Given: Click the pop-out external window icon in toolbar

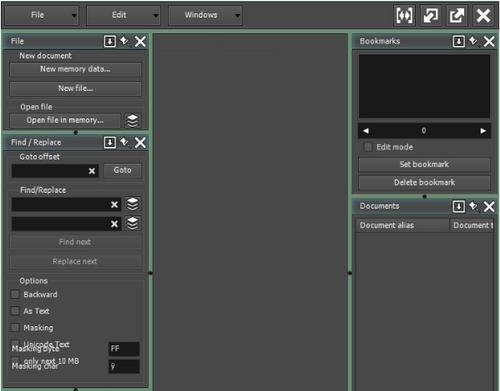Looking at the screenshot, I should [457, 15].
